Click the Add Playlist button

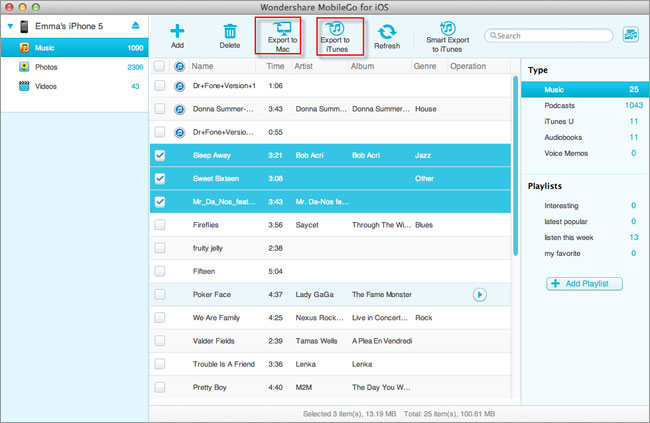tap(584, 284)
